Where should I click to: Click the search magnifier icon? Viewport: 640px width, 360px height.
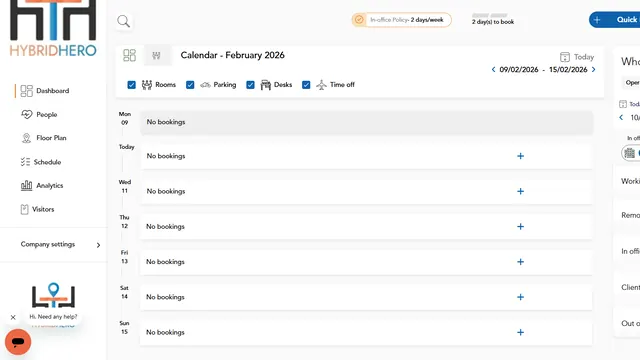(x=124, y=21)
